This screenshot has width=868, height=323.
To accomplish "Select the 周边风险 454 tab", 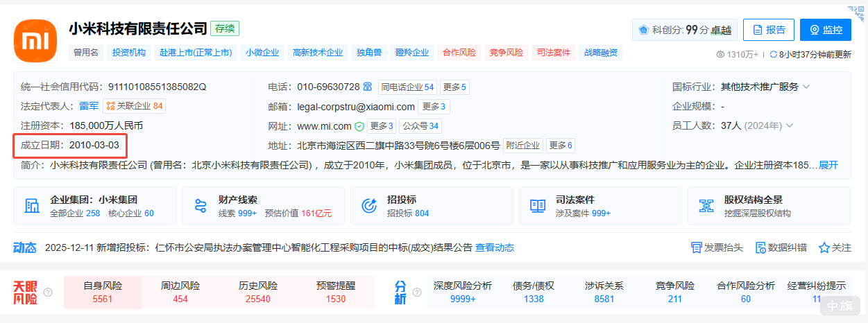I will [x=180, y=293].
